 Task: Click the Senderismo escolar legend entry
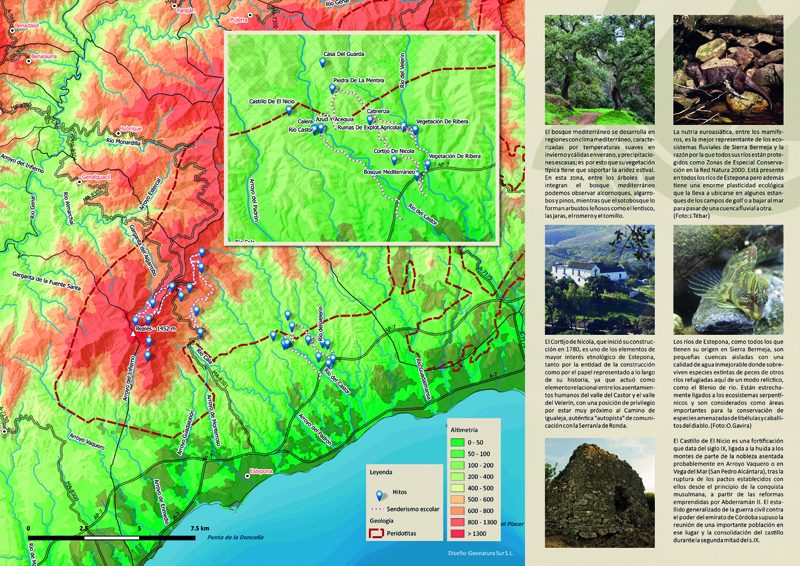pyautogui.click(x=405, y=508)
